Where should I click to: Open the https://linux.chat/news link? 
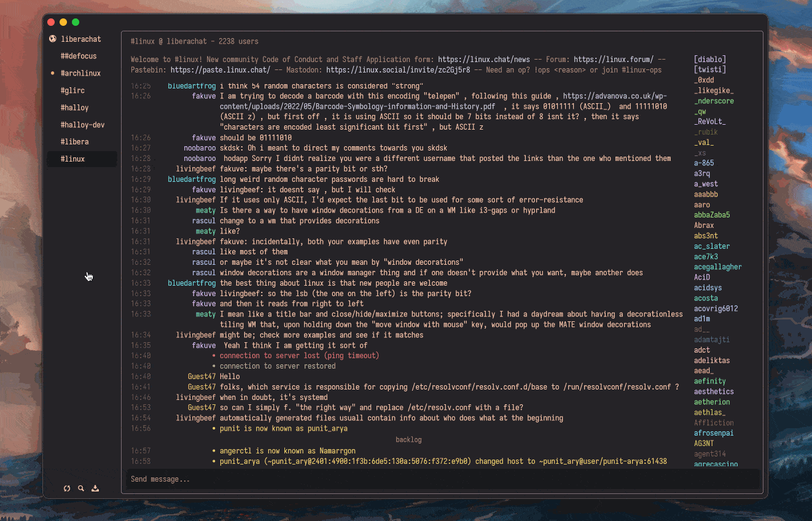click(484, 60)
